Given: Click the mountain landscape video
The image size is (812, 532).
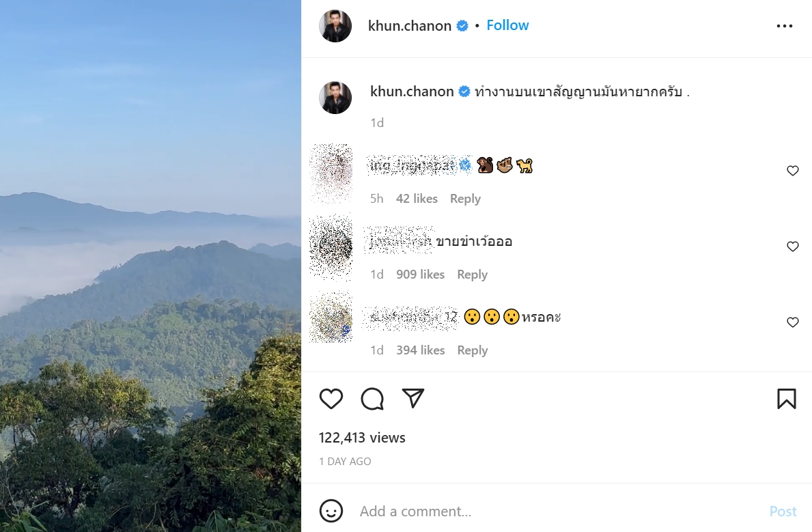Looking at the screenshot, I should pos(150,266).
